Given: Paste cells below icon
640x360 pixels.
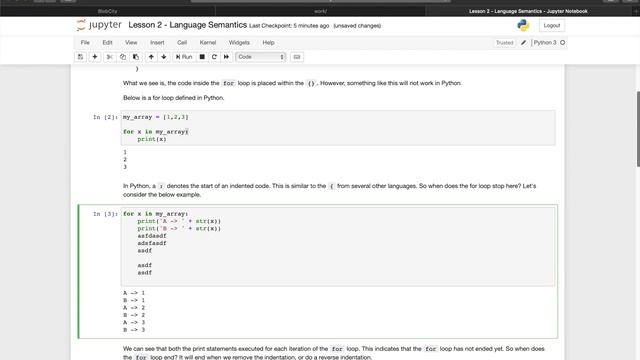Looking at the screenshot, I should coord(136,57).
